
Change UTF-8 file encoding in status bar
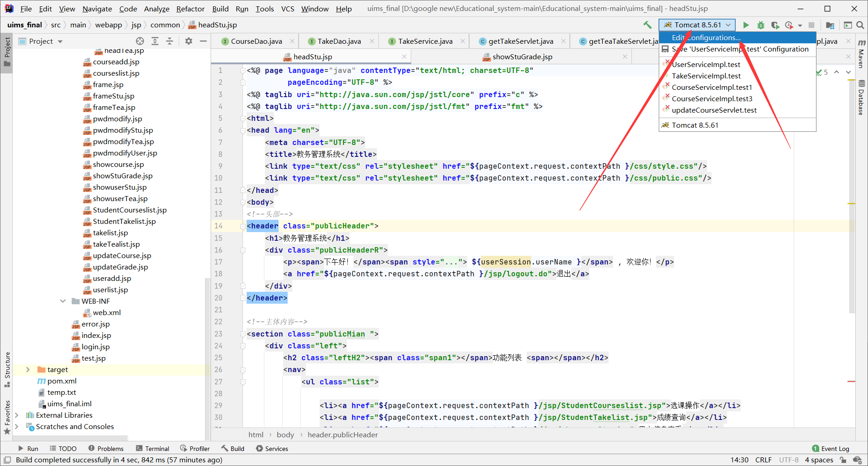[789, 460]
